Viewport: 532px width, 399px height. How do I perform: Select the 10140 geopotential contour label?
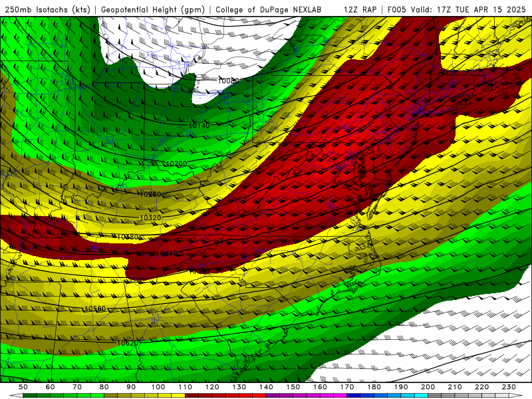[199, 126]
